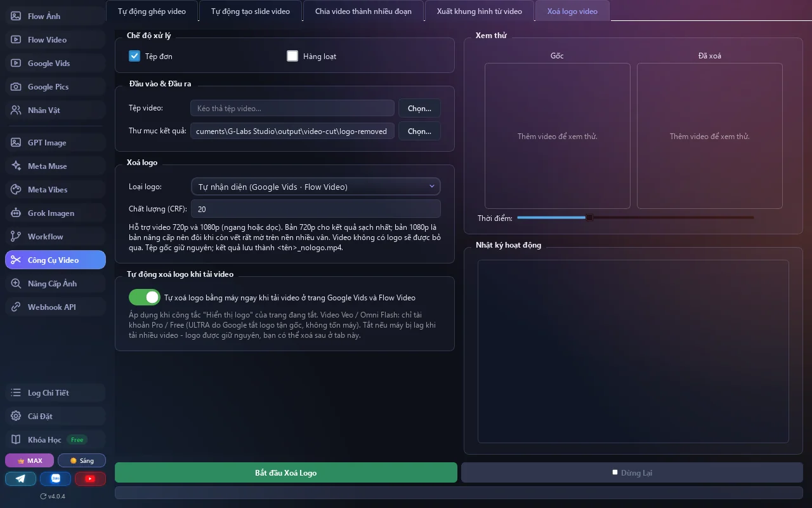
Task: Click the Google Pics camera icon
Action: click(x=16, y=87)
